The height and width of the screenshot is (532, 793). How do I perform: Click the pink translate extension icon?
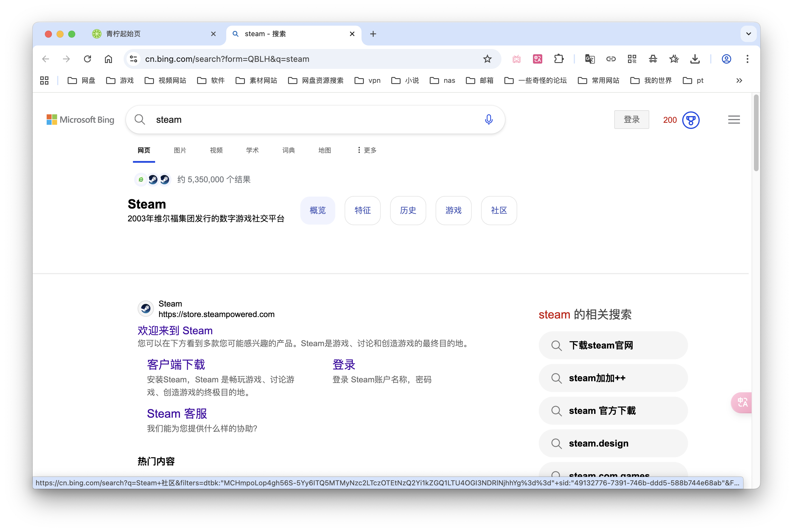point(537,59)
